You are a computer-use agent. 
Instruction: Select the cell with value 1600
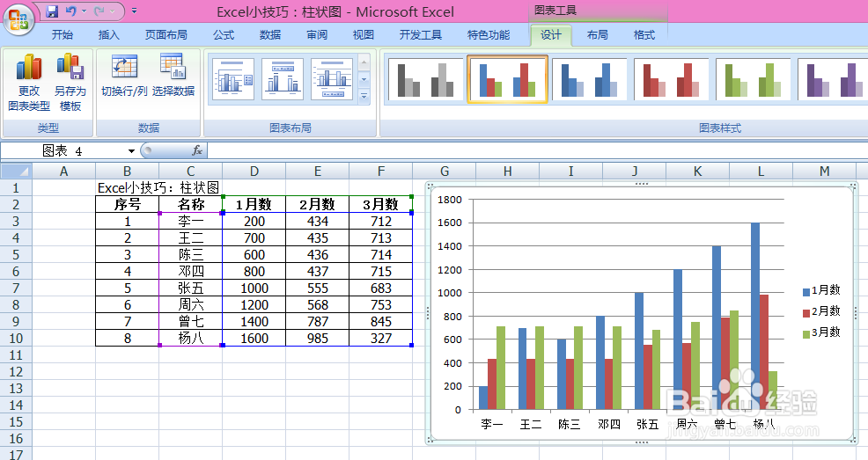[254, 338]
